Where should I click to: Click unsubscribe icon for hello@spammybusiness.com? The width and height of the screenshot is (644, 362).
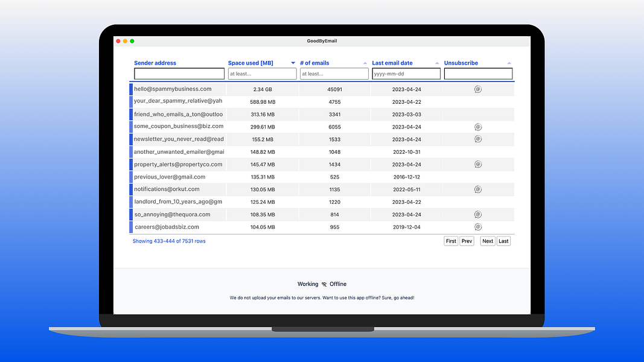pyautogui.click(x=477, y=89)
